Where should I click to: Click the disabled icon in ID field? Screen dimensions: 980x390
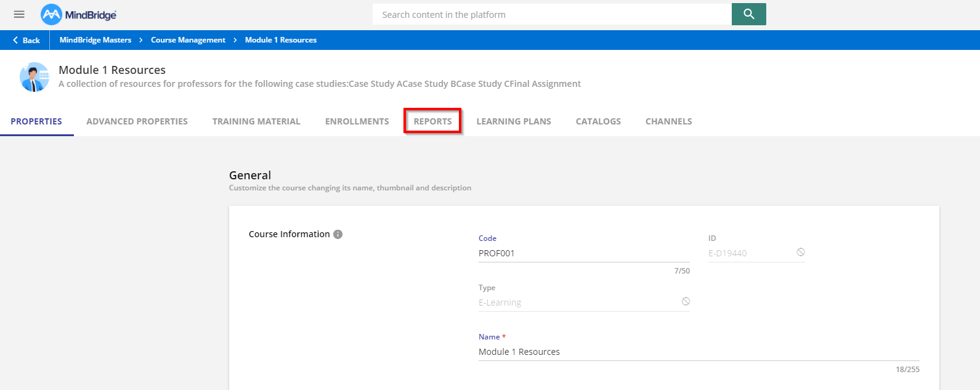coord(800,253)
